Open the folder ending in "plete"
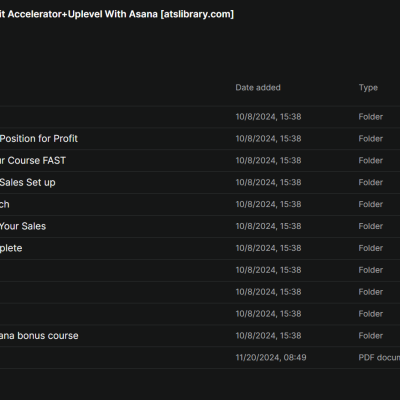Screen dimensions: 400x400 point(11,248)
